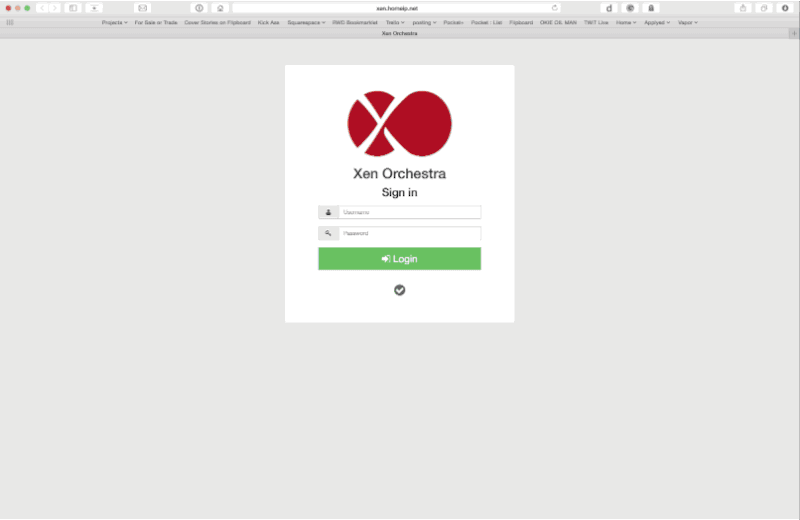
Task: Click the 'Sign in' heading
Action: click(x=399, y=192)
